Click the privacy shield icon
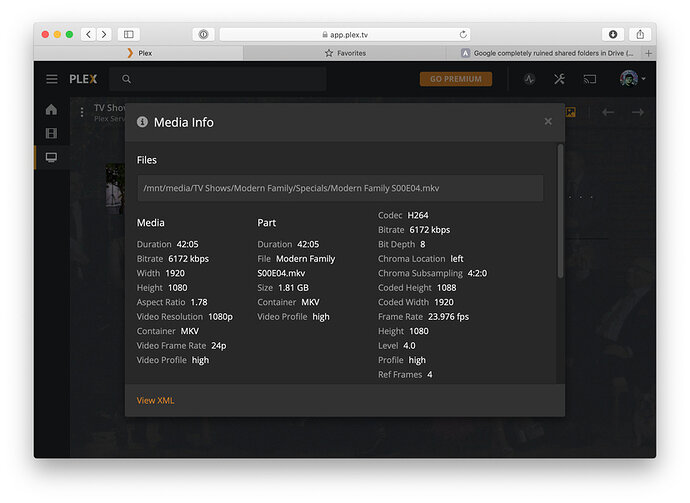Screen dimensions: 690x503 point(203,34)
